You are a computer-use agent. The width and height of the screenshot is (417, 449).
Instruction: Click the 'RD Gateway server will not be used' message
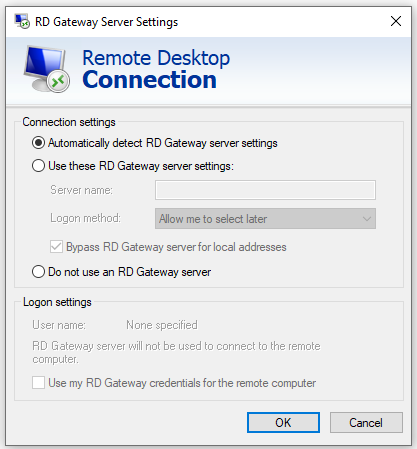[x=176, y=353]
